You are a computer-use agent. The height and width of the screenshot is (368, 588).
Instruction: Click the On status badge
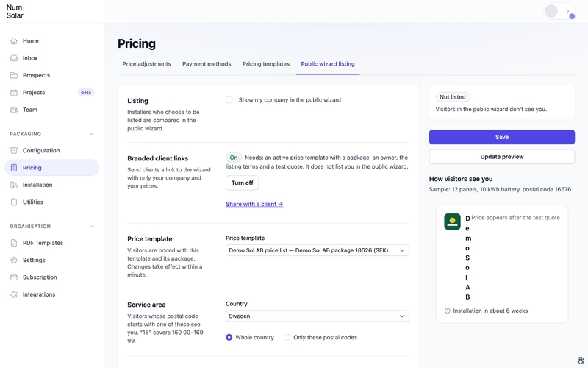(x=234, y=158)
